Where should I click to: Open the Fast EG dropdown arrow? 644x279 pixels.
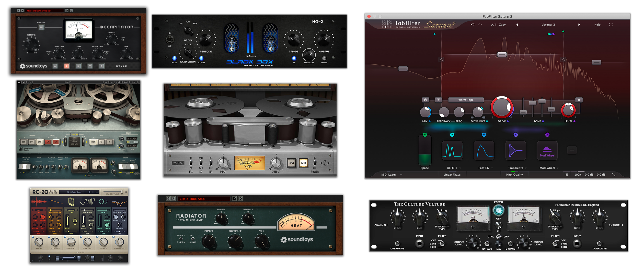coord(492,168)
